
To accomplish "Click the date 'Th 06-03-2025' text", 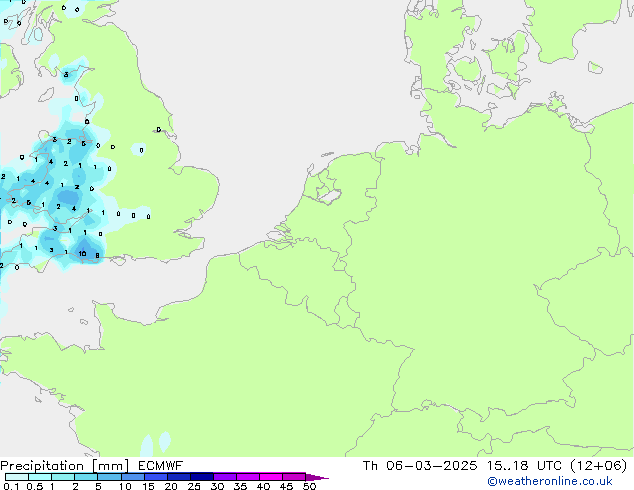I will tap(420, 466).
